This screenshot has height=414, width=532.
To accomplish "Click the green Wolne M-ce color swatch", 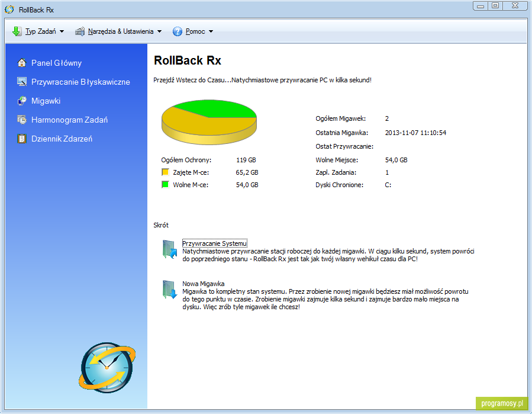I will click(165, 185).
